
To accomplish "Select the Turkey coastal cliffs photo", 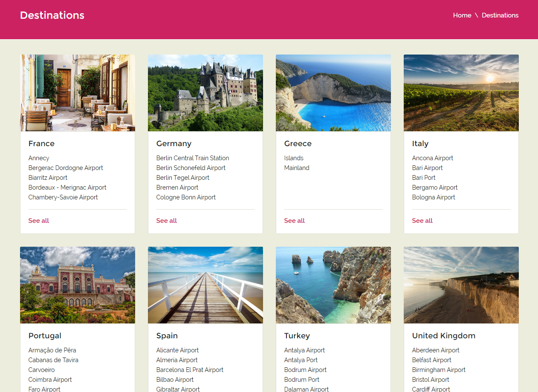I will click(x=333, y=285).
